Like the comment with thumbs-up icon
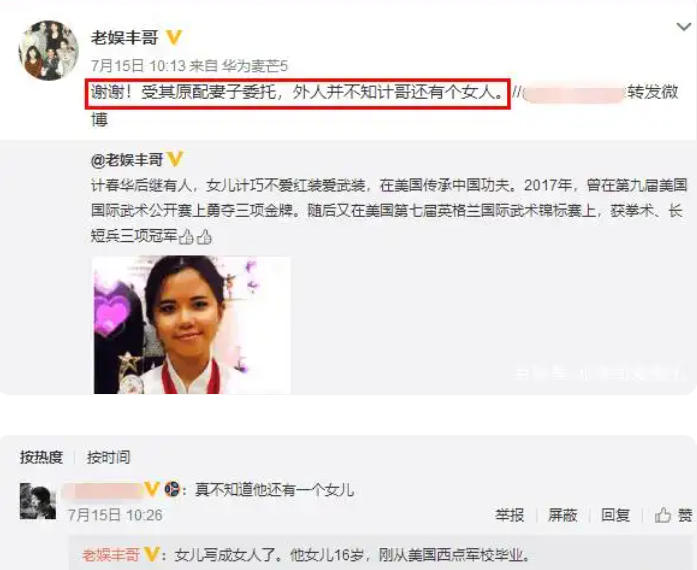Viewport: 697px width, 570px height. 674,515
